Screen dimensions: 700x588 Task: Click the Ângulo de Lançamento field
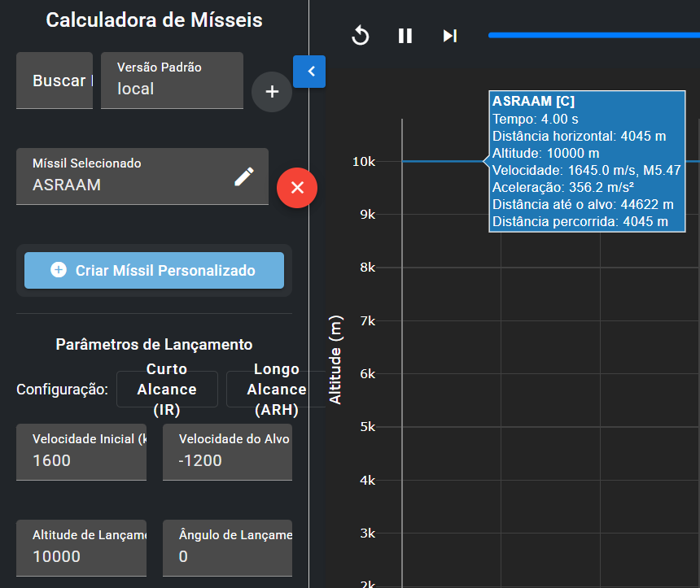(x=227, y=548)
